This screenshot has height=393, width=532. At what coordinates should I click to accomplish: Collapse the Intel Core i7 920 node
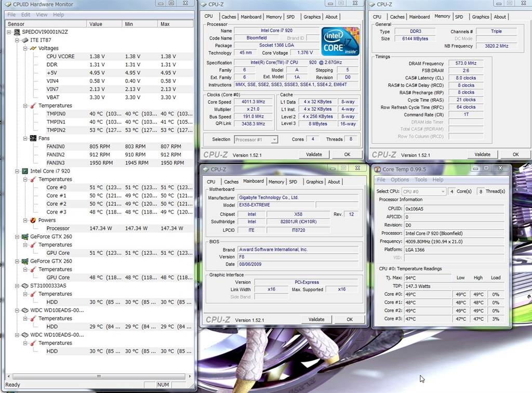(x=17, y=171)
